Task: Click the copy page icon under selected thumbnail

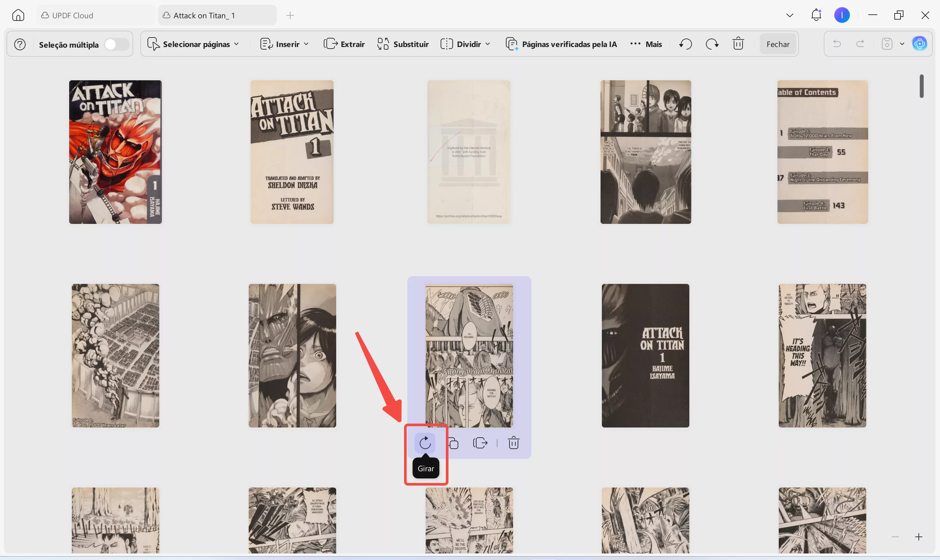Action: click(x=454, y=443)
